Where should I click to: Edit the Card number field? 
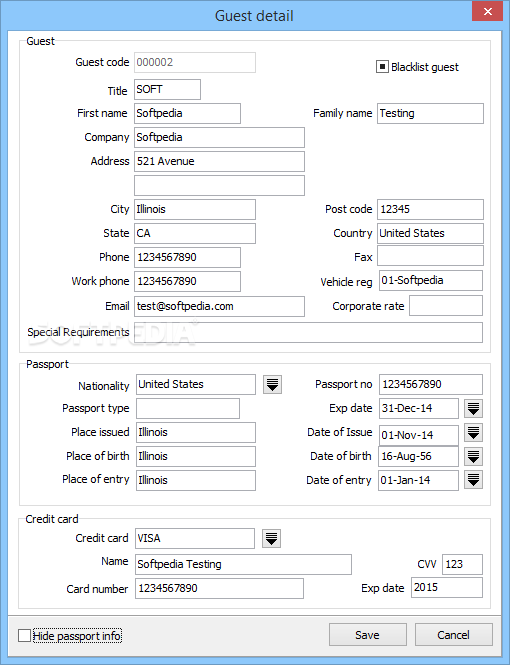click(x=219, y=588)
